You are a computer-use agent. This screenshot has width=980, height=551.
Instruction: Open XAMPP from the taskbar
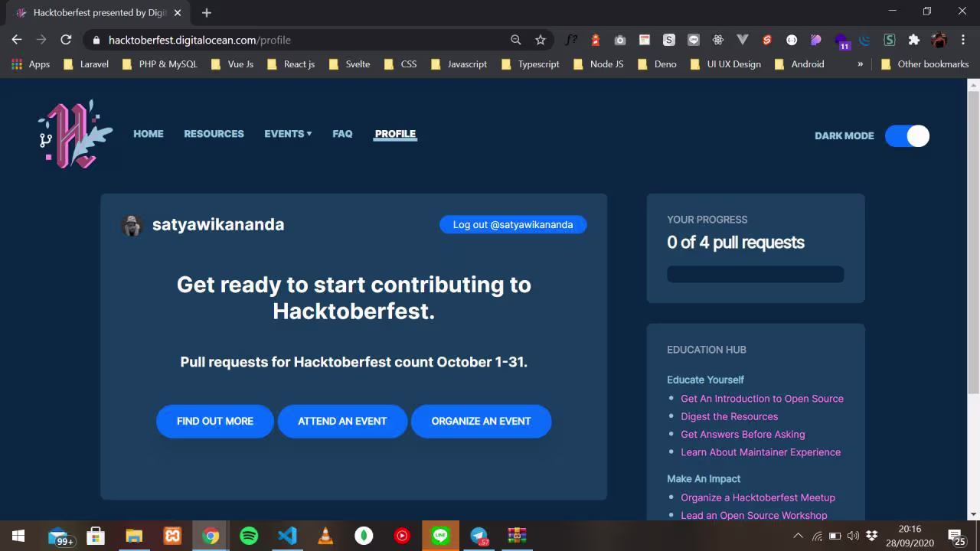pyautogui.click(x=172, y=536)
